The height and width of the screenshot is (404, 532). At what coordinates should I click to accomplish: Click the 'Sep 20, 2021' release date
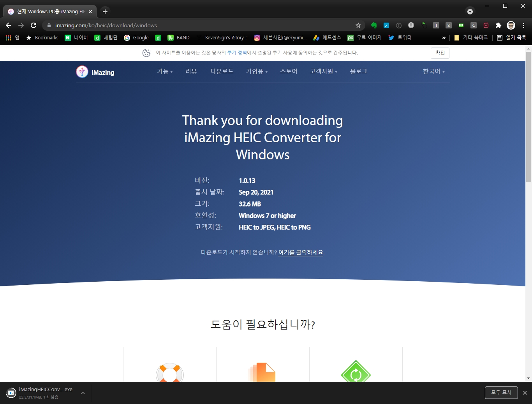(256, 192)
